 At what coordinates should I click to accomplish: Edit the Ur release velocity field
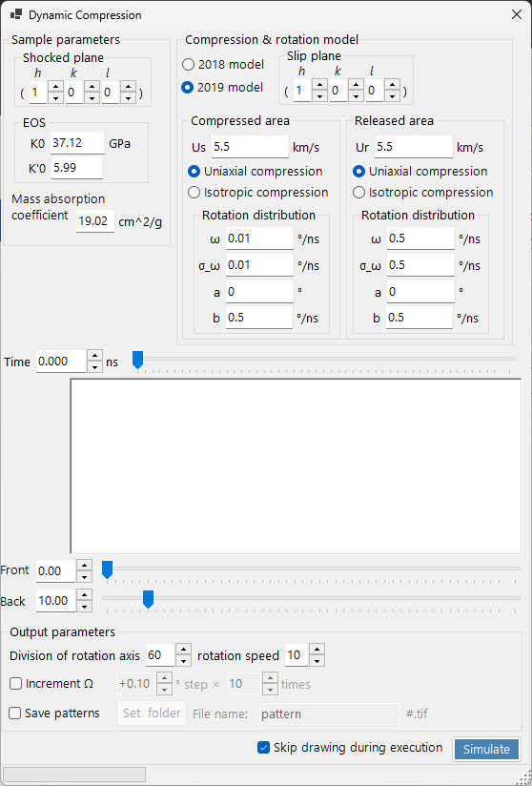[x=414, y=146]
